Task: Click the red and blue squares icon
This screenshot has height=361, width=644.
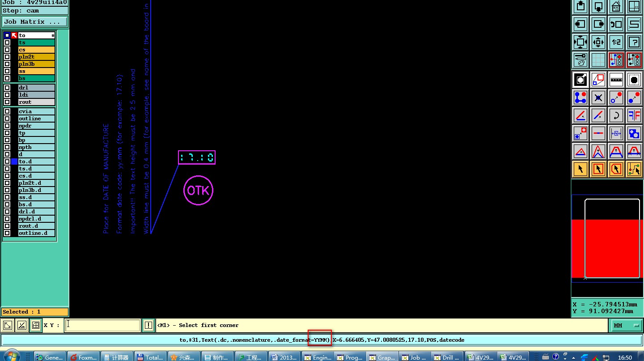Action: (x=598, y=80)
